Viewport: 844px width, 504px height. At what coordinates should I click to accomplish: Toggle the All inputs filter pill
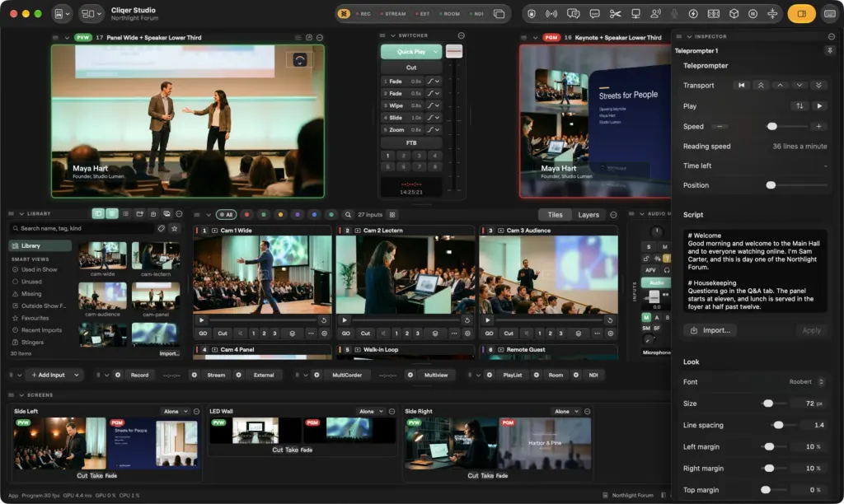point(227,215)
